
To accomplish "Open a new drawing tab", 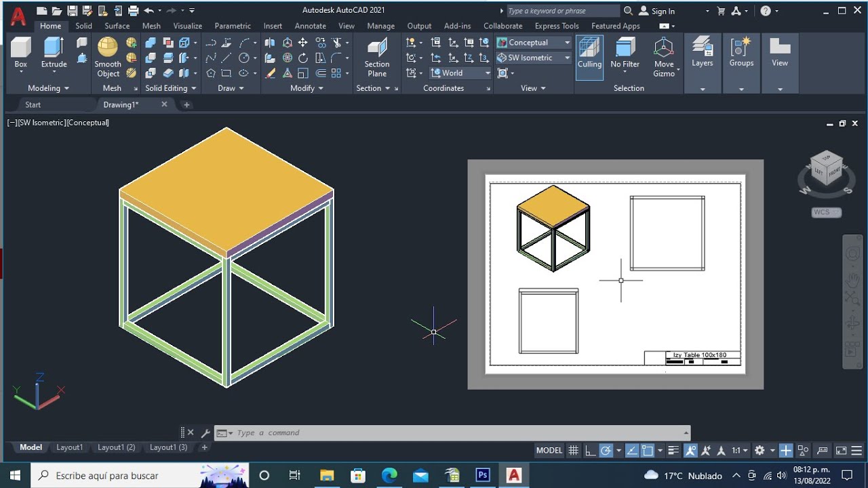I will [x=186, y=105].
